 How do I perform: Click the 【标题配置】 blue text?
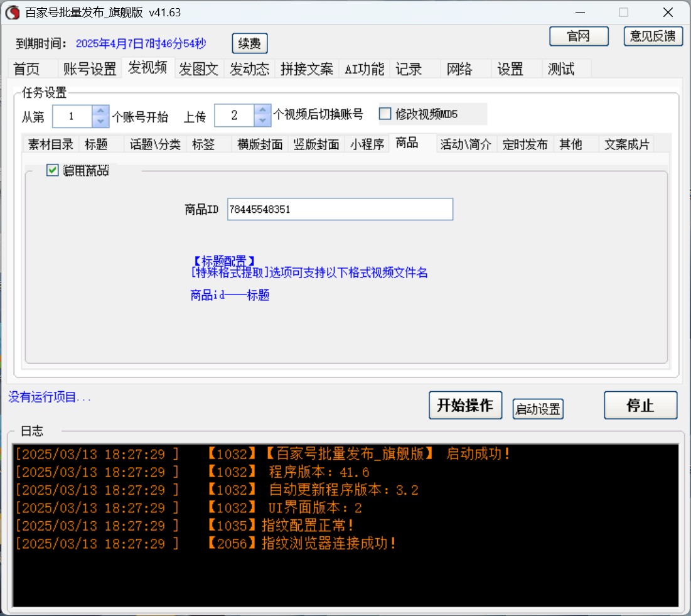click(x=223, y=261)
